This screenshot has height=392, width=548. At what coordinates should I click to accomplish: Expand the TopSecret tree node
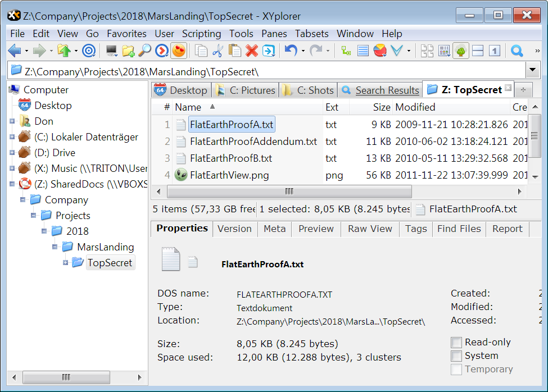click(66, 263)
